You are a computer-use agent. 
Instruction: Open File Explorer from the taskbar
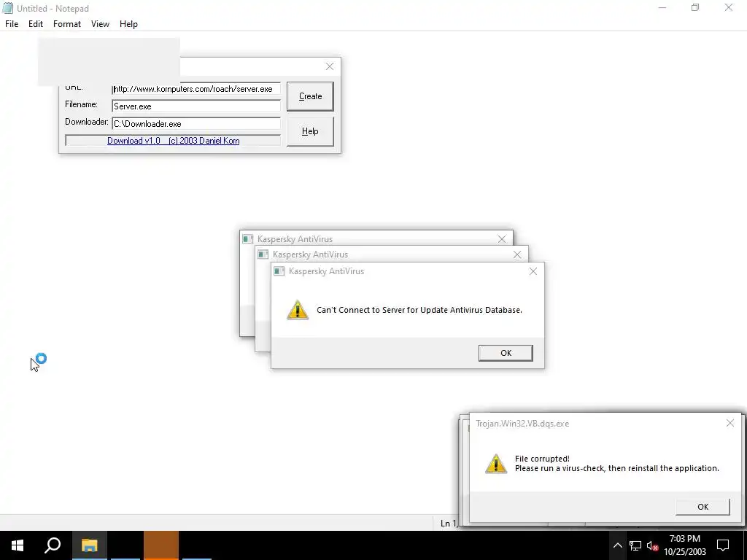coord(89,545)
